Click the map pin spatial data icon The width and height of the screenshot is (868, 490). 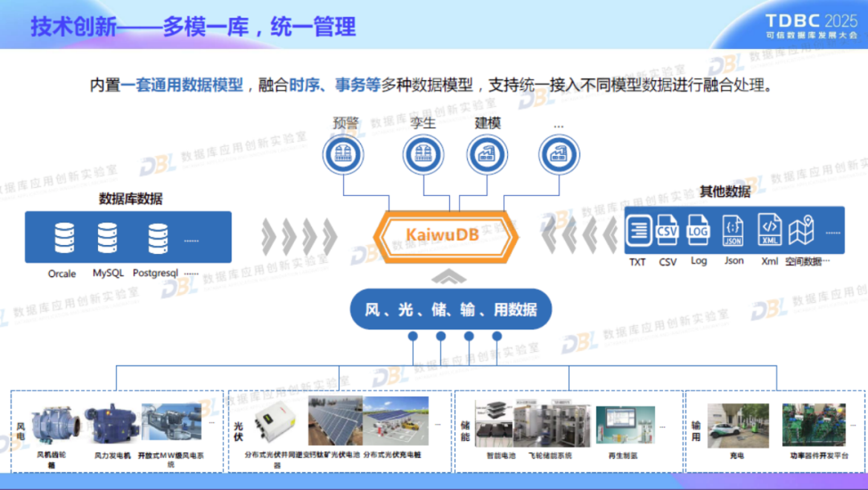tap(801, 230)
